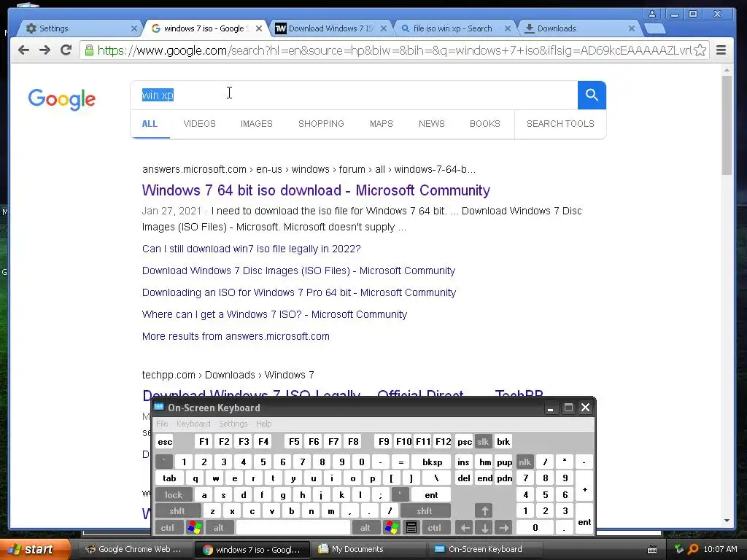This screenshot has height=560, width=747.
Task: Click the Google logo
Action: (x=61, y=99)
